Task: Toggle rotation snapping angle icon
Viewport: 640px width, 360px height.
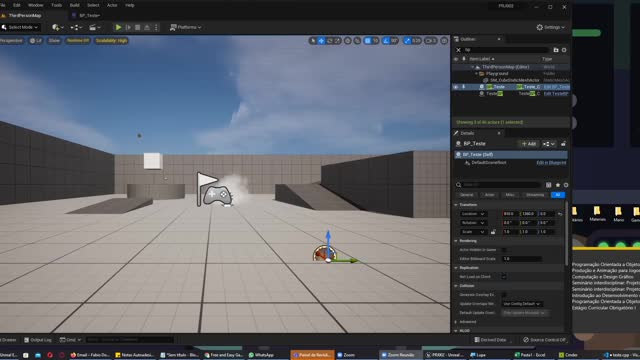Action: click(x=386, y=41)
